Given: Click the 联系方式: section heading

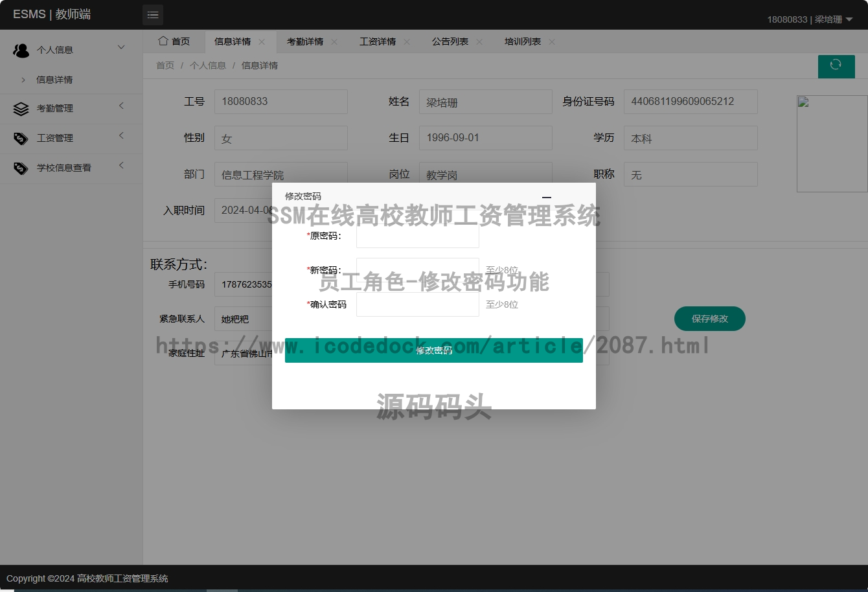Looking at the screenshot, I should pyautogui.click(x=179, y=264).
